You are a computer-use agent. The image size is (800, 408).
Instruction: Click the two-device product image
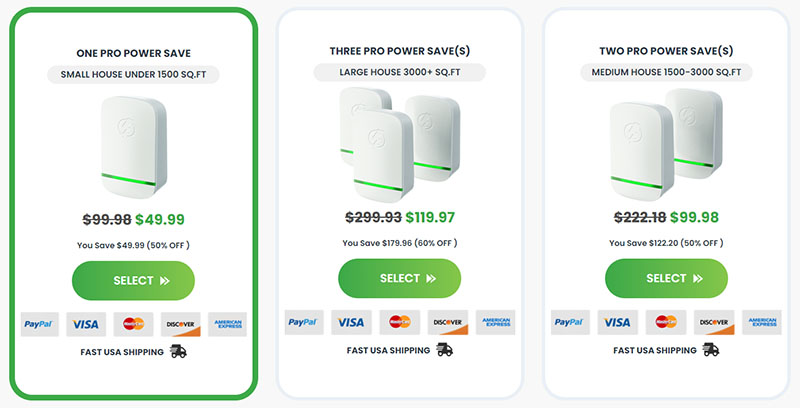pos(666,140)
